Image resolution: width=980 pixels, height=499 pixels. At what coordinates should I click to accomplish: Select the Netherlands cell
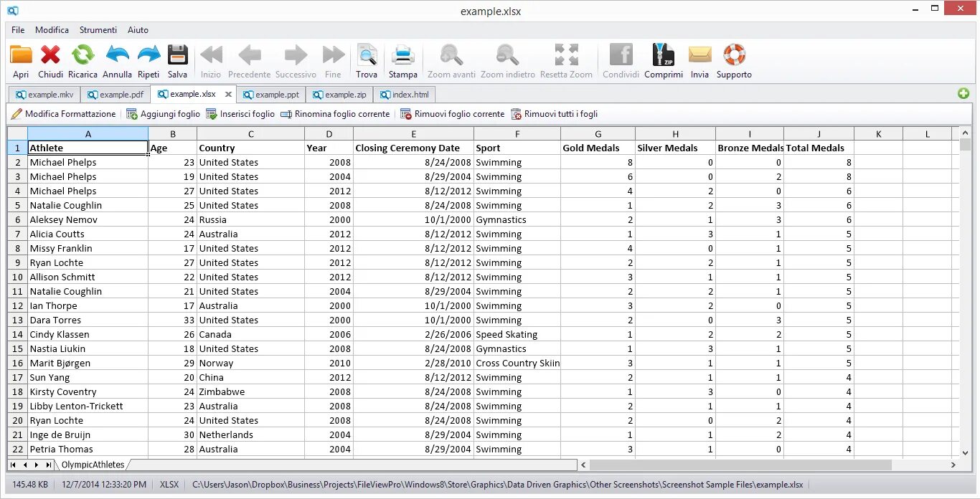click(250, 434)
